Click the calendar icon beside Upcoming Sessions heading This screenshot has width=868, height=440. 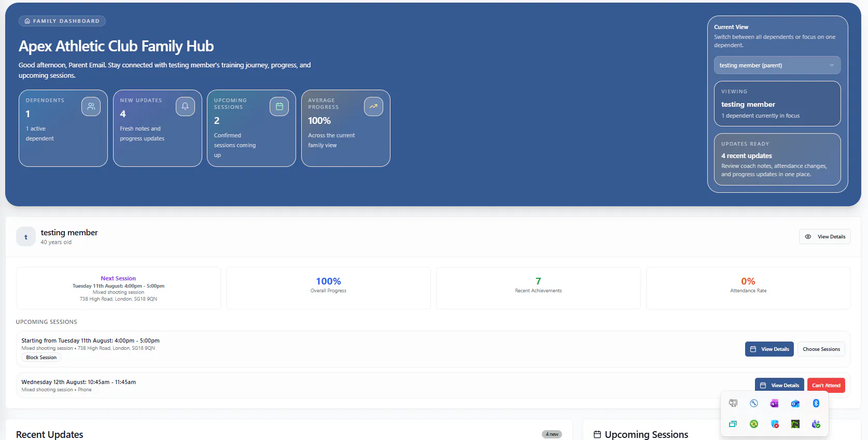coord(597,434)
